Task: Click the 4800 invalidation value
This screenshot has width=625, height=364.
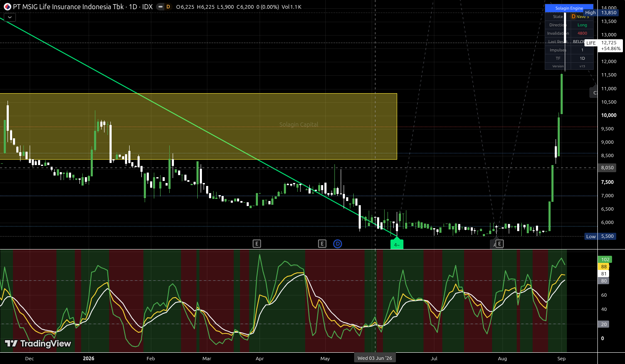Action: [582, 33]
